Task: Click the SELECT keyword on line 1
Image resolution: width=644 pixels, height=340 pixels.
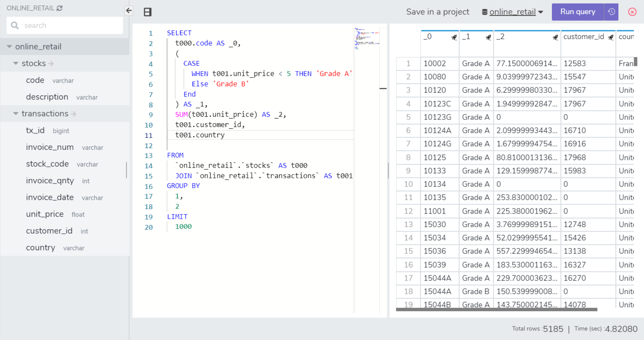Action: coord(179,33)
